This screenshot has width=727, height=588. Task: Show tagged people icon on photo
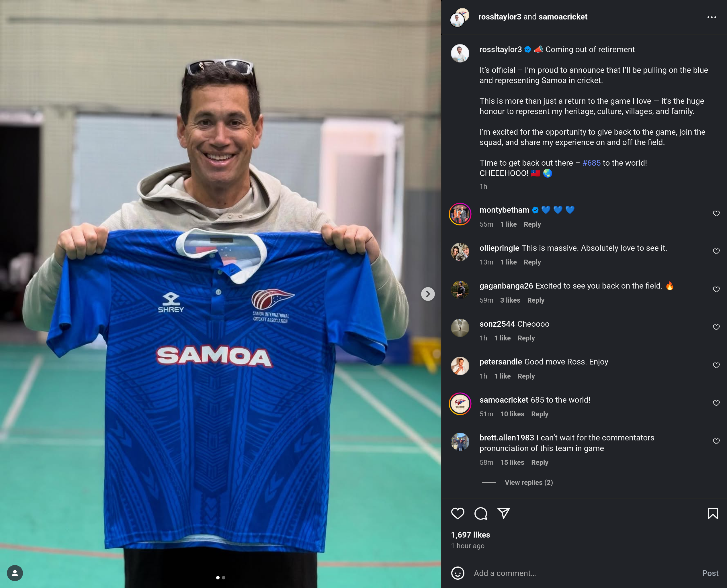coord(15,573)
